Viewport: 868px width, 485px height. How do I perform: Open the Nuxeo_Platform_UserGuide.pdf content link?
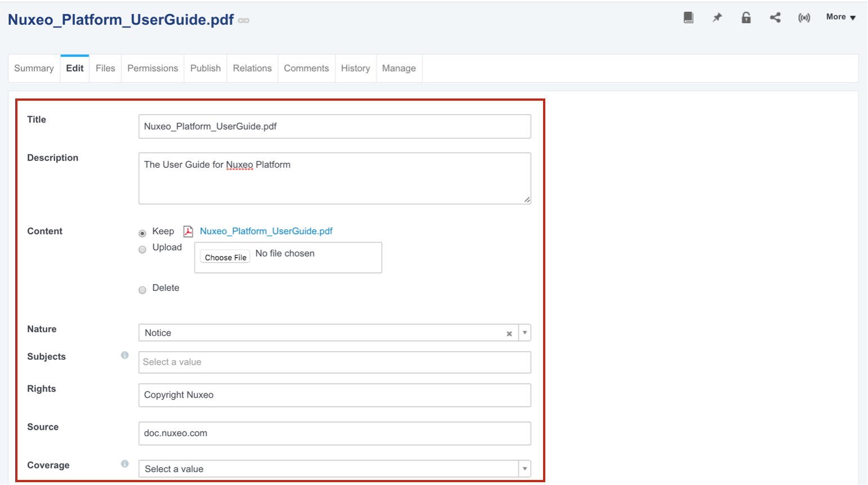[x=266, y=231]
